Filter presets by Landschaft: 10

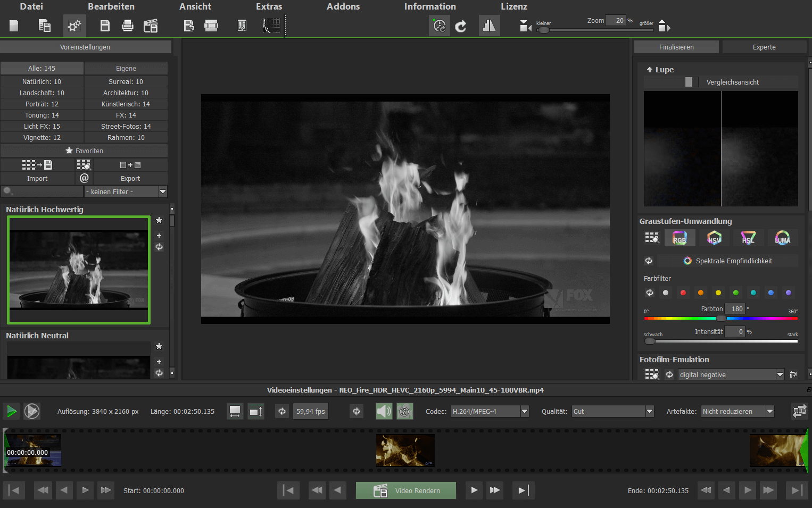[42, 93]
